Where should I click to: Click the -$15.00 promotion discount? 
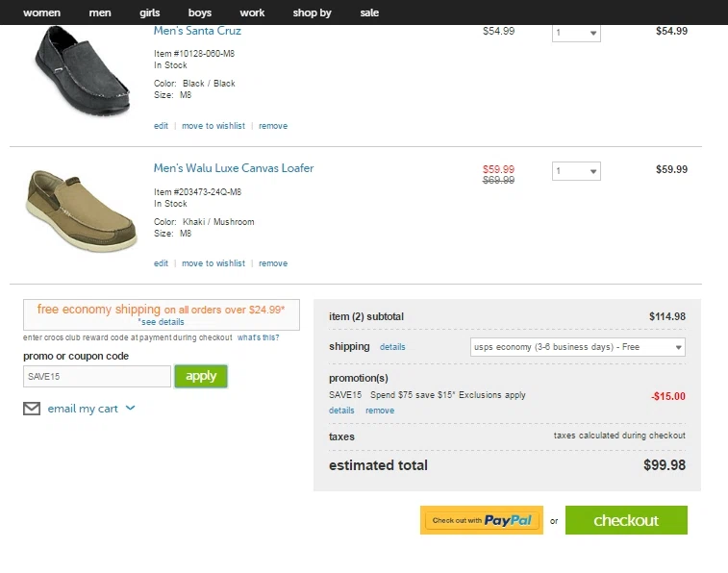click(668, 396)
